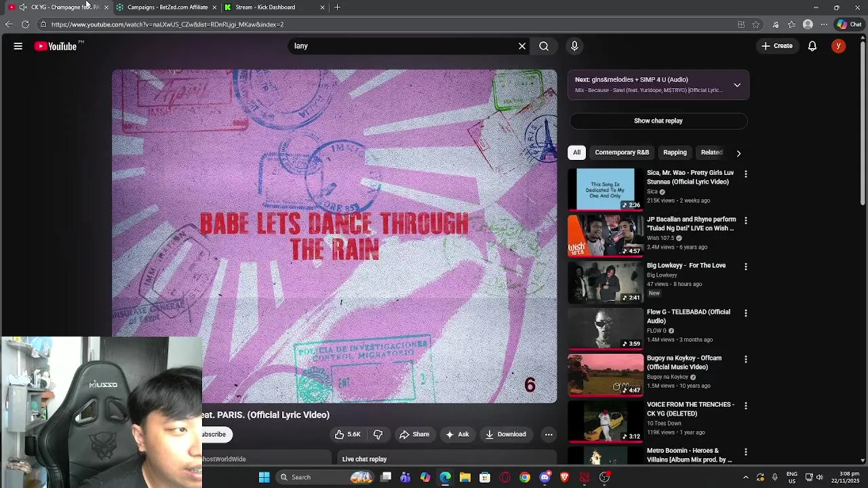Show more filter chips with the arrow

[738, 153]
